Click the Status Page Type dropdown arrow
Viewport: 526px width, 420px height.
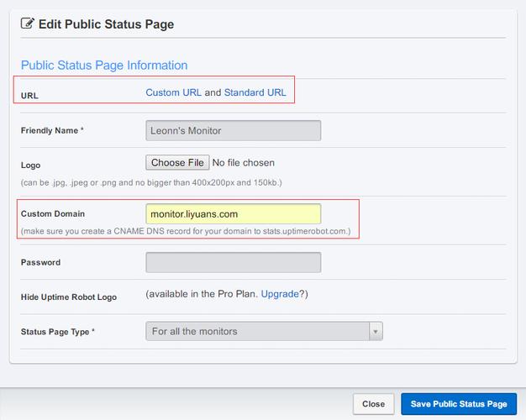[x=376, y=332]
